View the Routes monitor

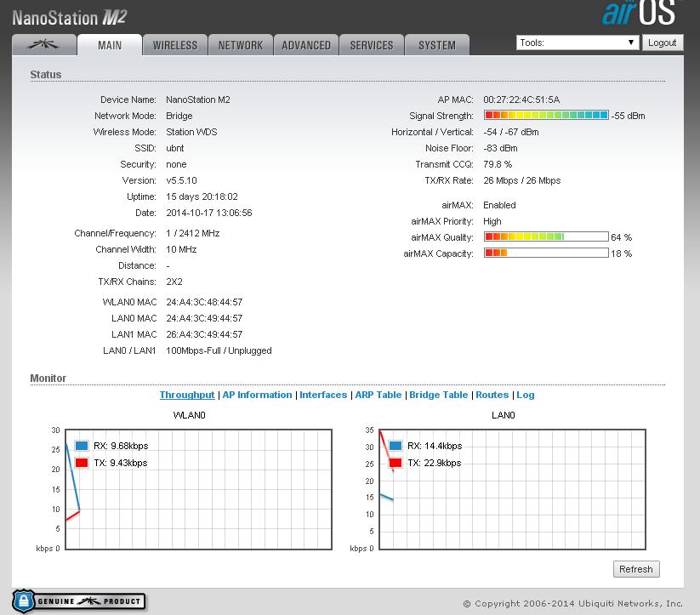click(x=492, y=395)
